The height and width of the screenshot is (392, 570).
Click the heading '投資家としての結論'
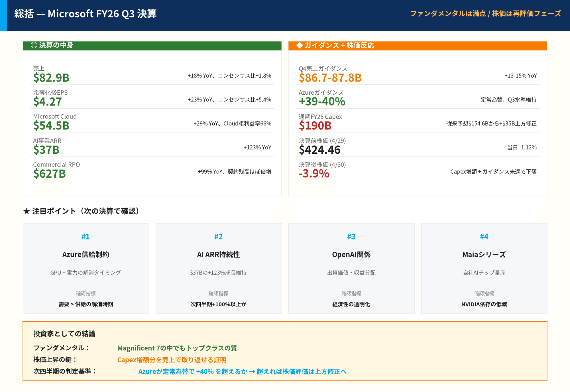(x=64, y=334)
